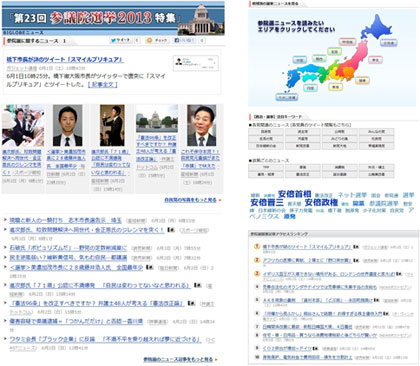Select 東海 region label on map
Viewport: 420px width, 366px height.
pos(335,87)
